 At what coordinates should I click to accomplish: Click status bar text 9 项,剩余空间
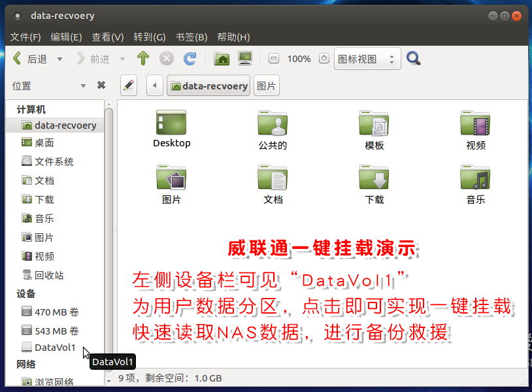point(170,378)
